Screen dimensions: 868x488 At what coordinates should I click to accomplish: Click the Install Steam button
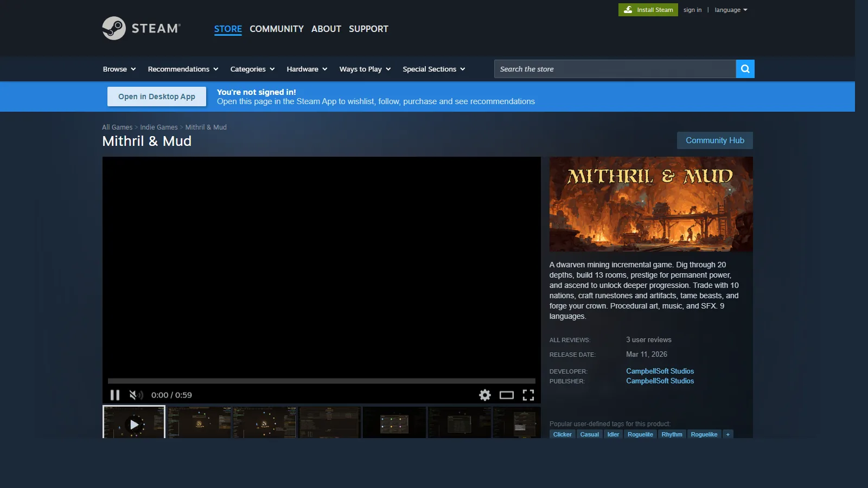click(x=648, y=10)
